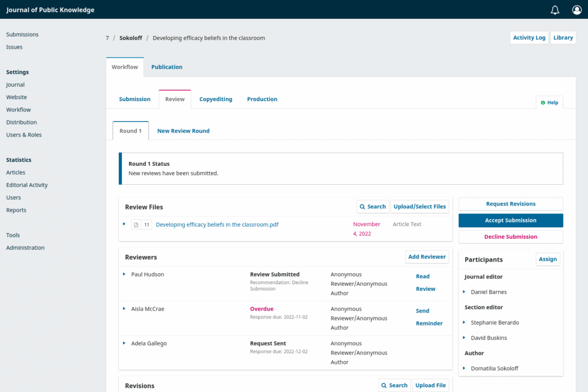The width and height of the screenshot is (588, 392).
Task: Click the Sokoloff breadcrumb link
Action: coord(130,38)
